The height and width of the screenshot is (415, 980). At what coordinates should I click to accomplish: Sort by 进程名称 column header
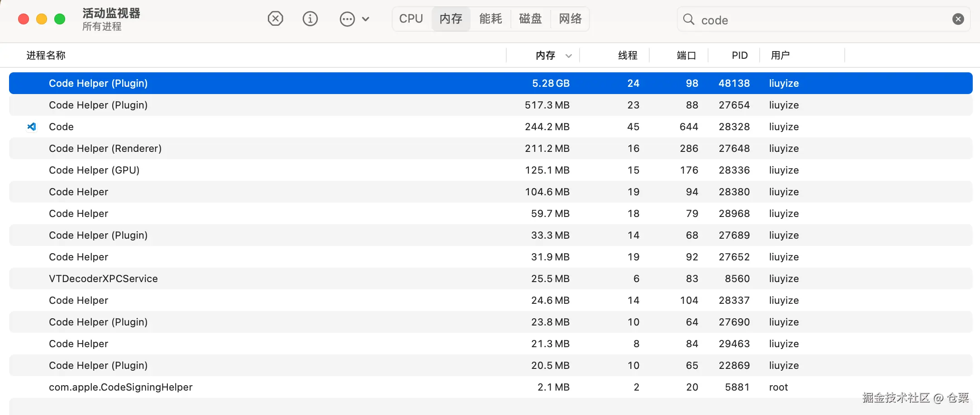46,56
